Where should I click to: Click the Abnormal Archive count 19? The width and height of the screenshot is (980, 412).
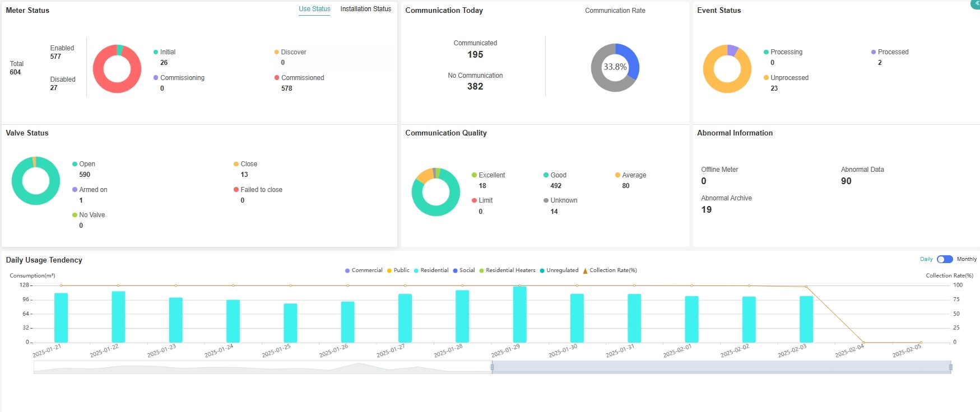(x=706, y=209)
